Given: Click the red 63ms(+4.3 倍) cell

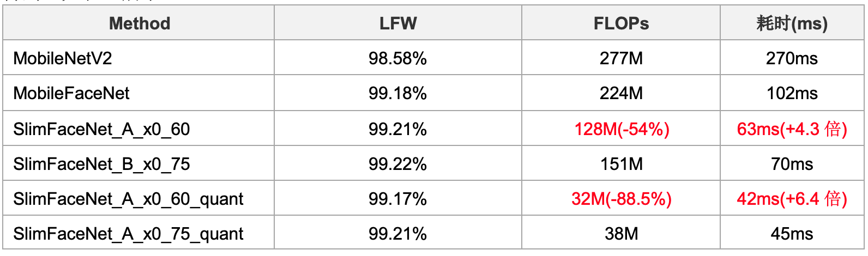Looking at the screenshot, I should 792,129.
